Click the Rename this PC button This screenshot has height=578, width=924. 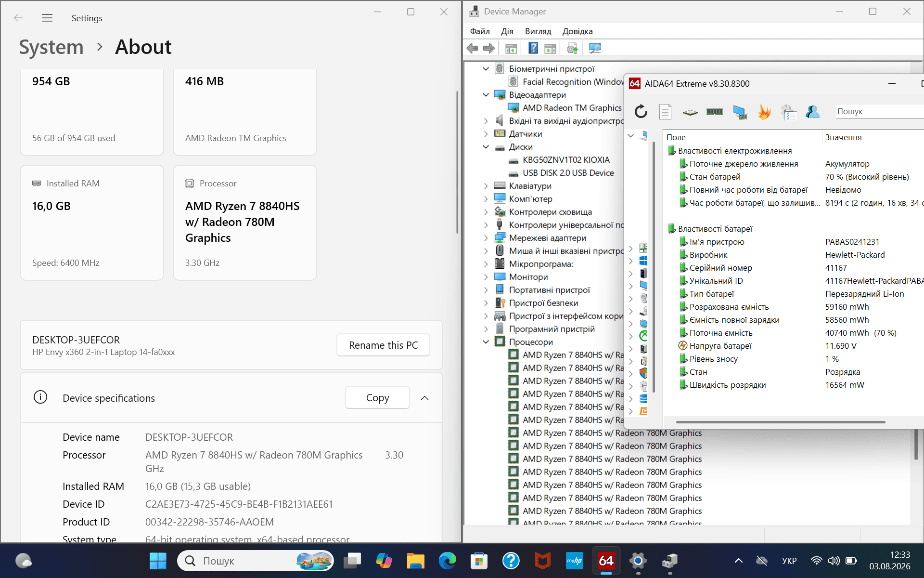pyautogui.click(x=383, y=345)
